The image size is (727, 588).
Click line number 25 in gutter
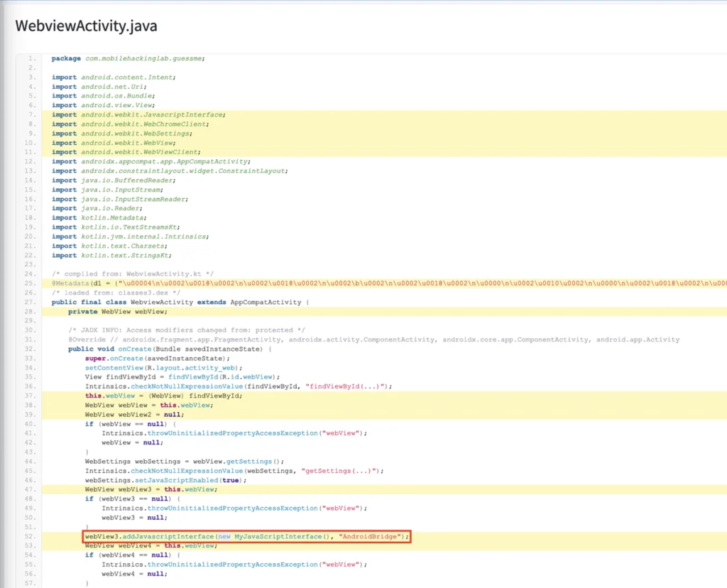33,283
